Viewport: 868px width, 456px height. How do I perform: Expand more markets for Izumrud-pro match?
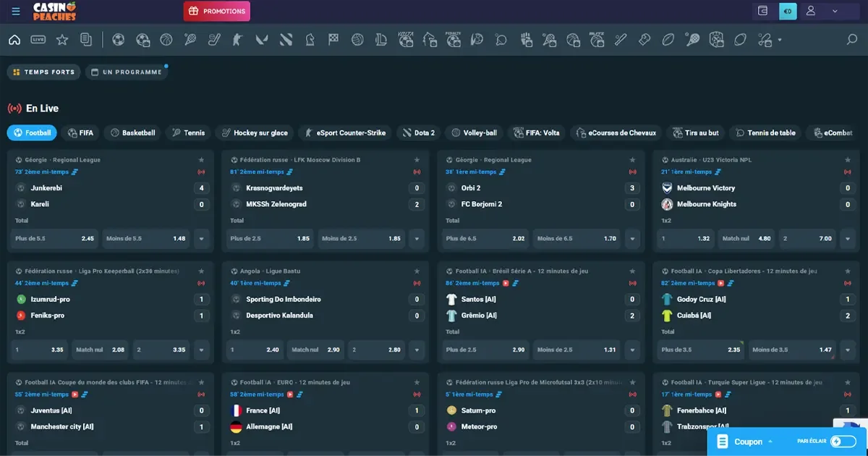pos(201,350)
